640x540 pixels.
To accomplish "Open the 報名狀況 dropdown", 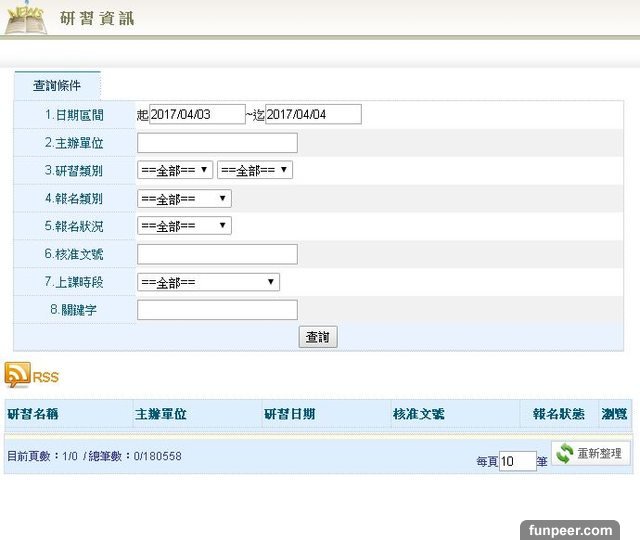I will click(x=184, y=226).
